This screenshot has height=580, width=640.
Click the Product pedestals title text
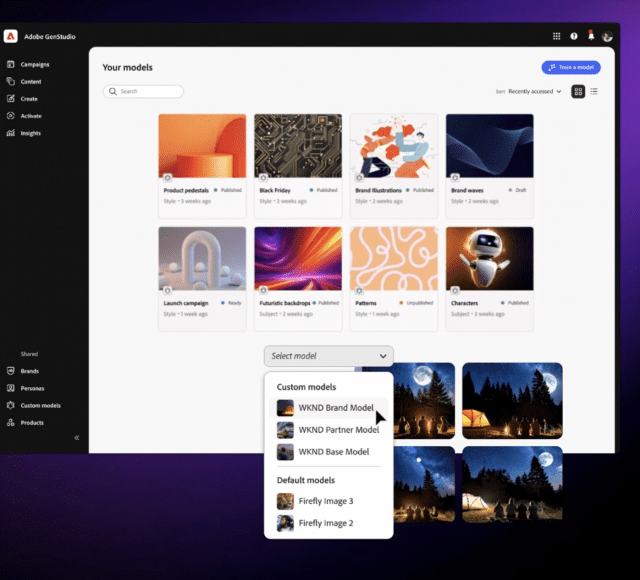(186, 190)
